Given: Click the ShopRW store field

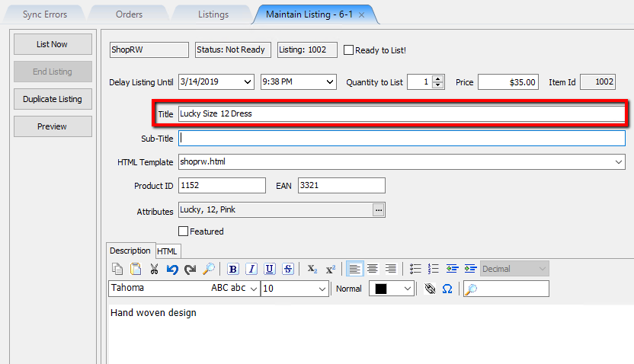Looking at the screenshot, I should 149,49.
